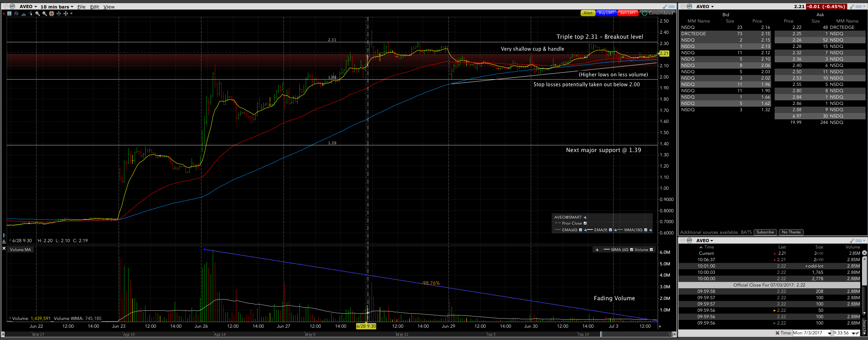Image resolution: width=868 pixels, height=340 pixels.
Task: Expand the AVEO symbol dropdown in chart
Action: click(x=28, y=7)
